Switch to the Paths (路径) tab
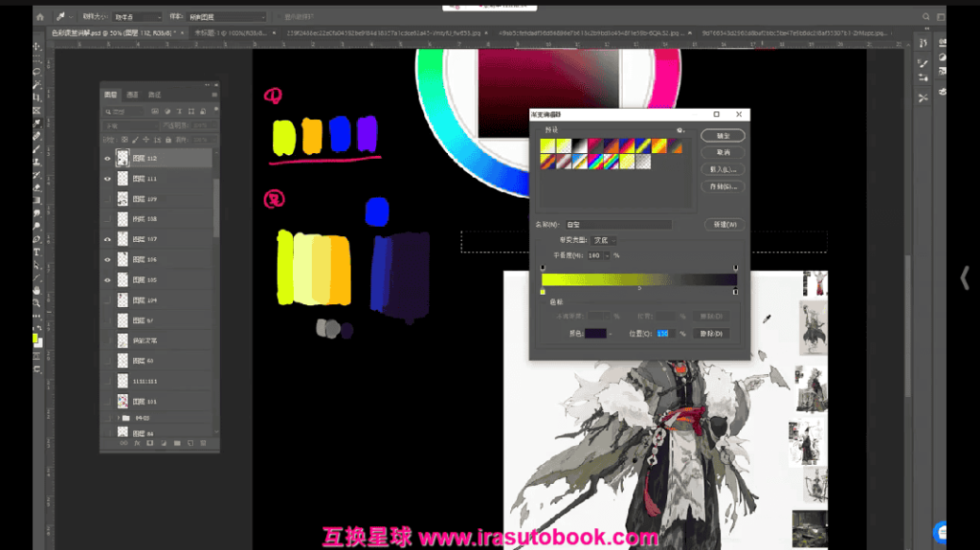980x550 pixels. (x=154, y=95)
